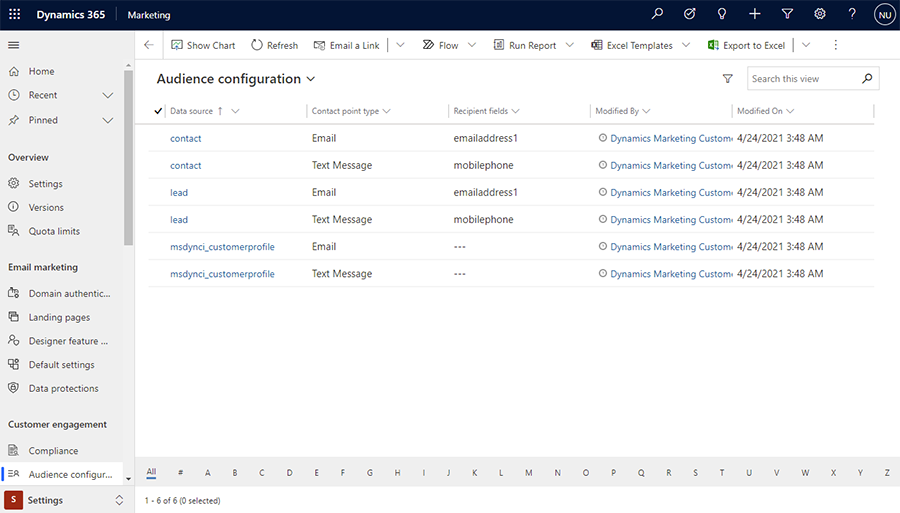Open Quota limits in the sidebar
Screen dimensions: 900x513
pos(54,231)
